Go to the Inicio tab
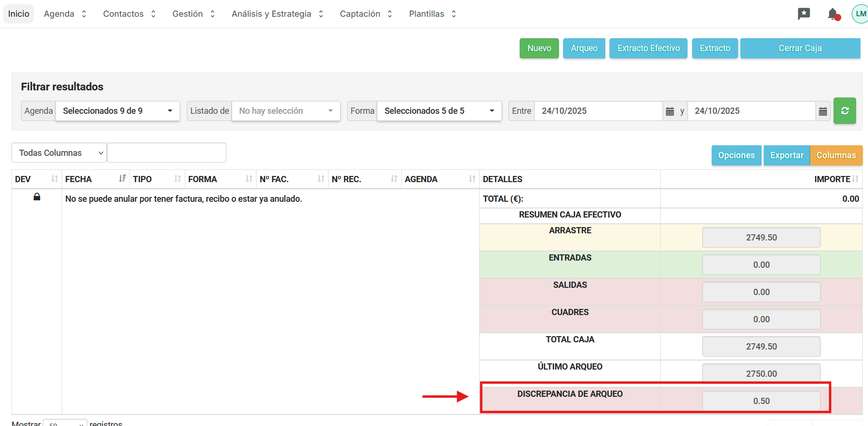This screenshot has height=426, width=868. click(19, 14)
